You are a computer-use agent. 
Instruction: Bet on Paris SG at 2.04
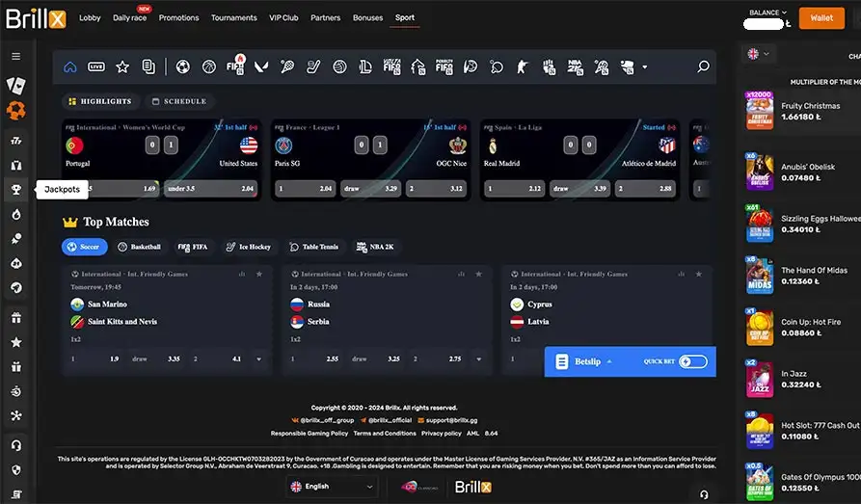point(306,188)
